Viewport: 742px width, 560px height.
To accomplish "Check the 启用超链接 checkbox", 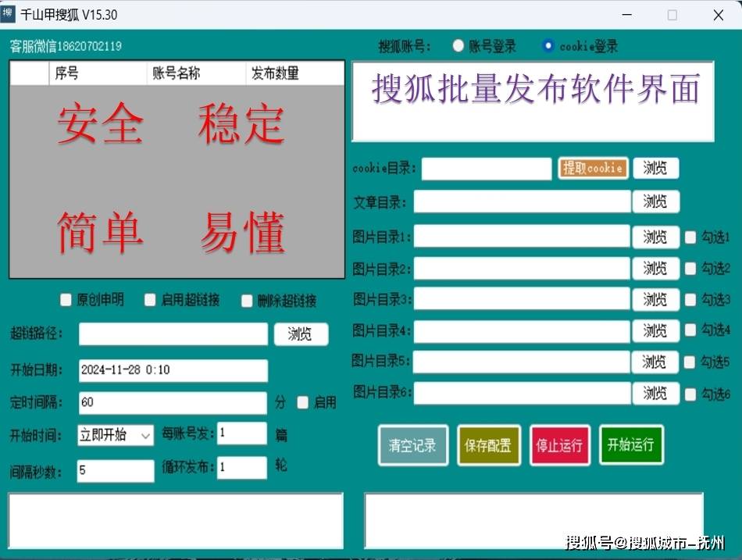I will click(x=150, y=300).
